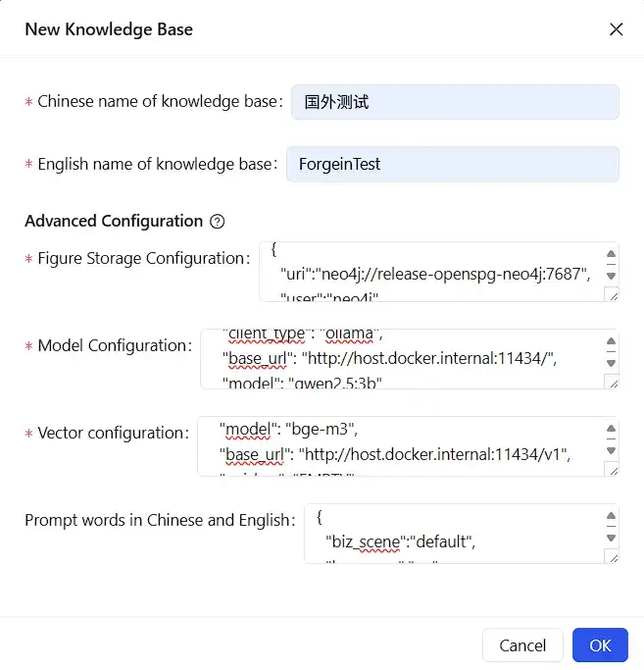Click scroll up arrow in Model Configuration box
Screen dimensions: 644x670
coord(611,341)
